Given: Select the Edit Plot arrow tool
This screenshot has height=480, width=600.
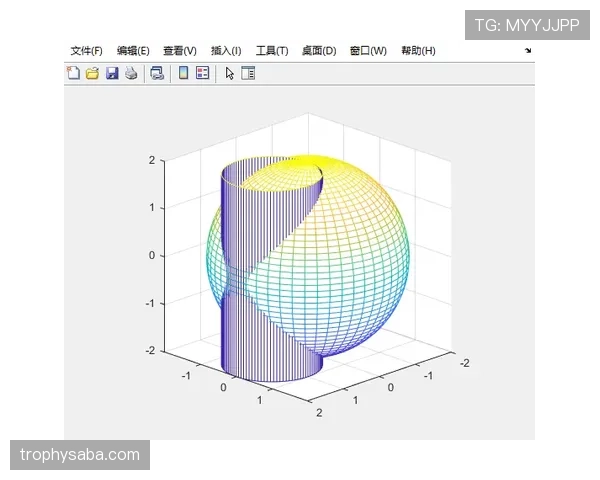Looking at the screenshot, I should 229,73.
